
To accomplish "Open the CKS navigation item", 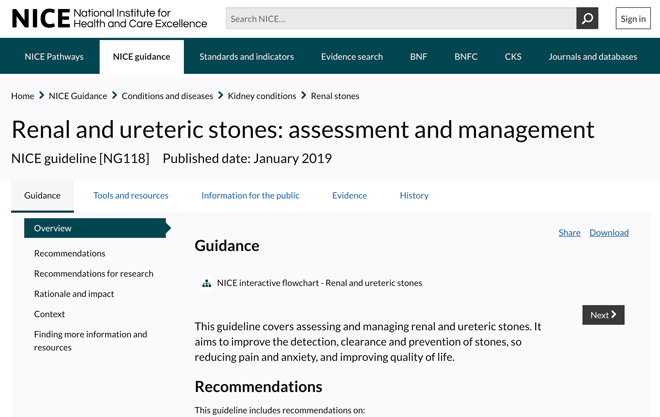I will 513,57.
